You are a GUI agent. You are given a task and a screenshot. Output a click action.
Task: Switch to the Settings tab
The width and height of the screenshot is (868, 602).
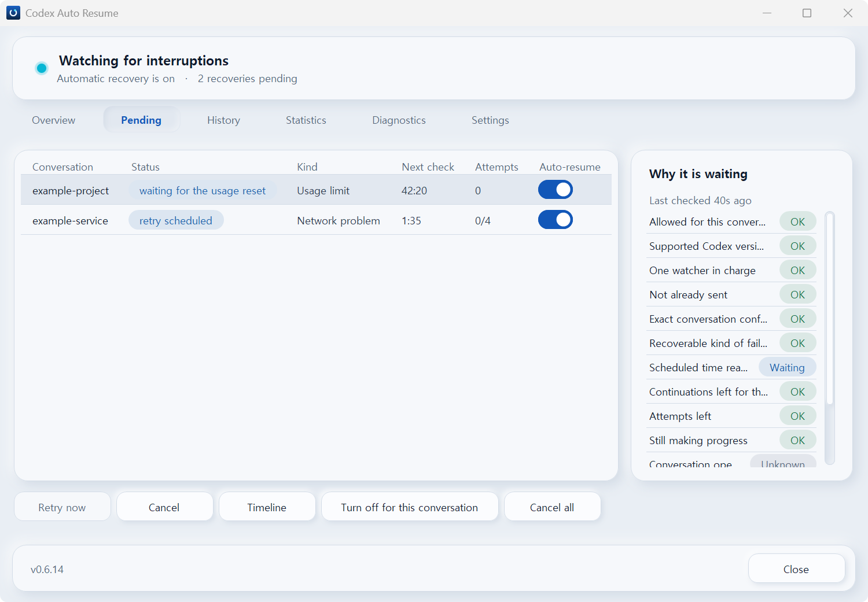490,120
